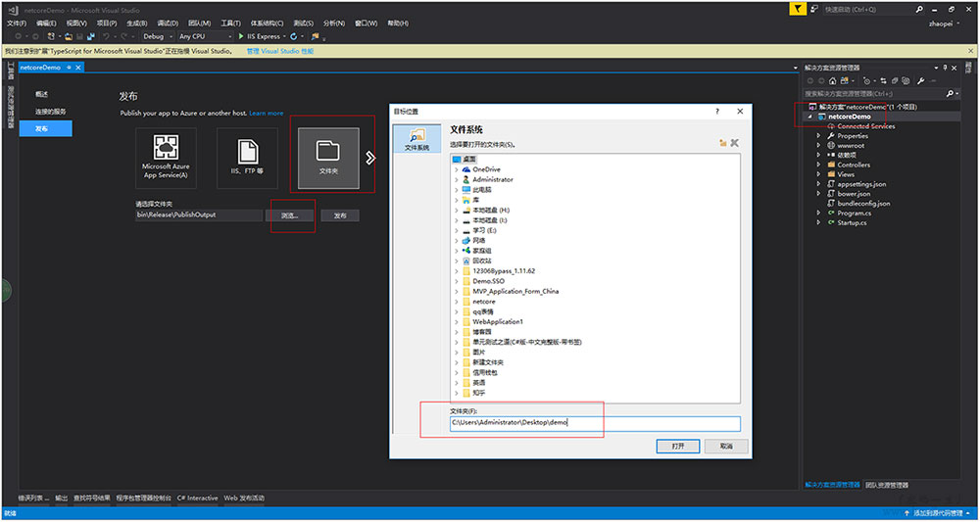Viewport: 980px width, 522px height.
Task: Switch to 连接的服务 page
Action: 51,112
